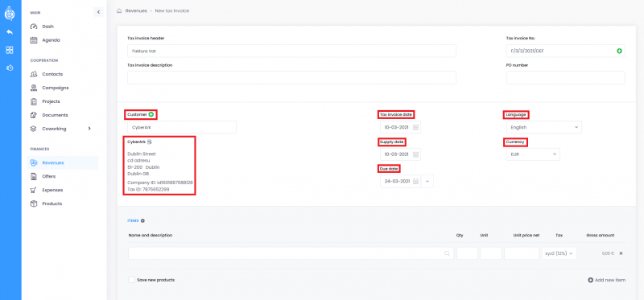Click the Dash gauge icon
644x300 pixels.
point(34,27)
